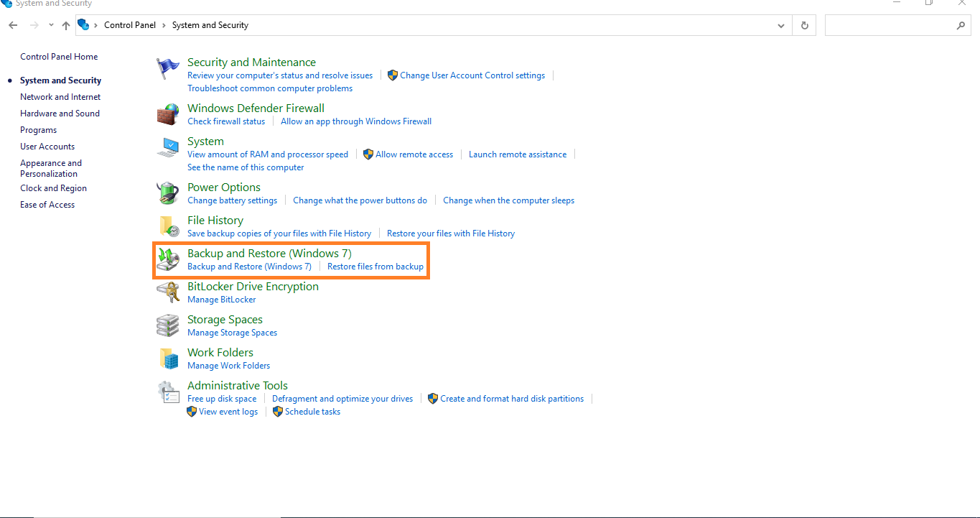
Task: Change when the computer sleeps
Action: click(x=508, y=200)
